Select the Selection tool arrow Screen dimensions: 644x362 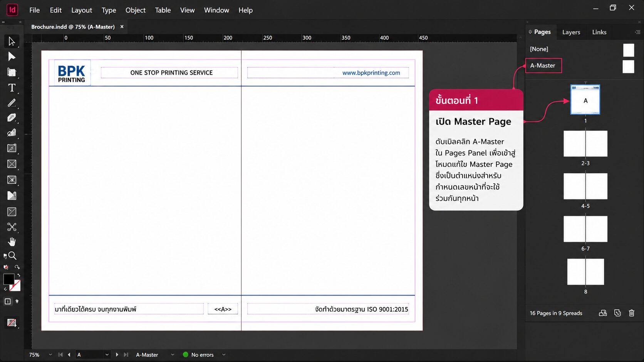coord(12,41)
